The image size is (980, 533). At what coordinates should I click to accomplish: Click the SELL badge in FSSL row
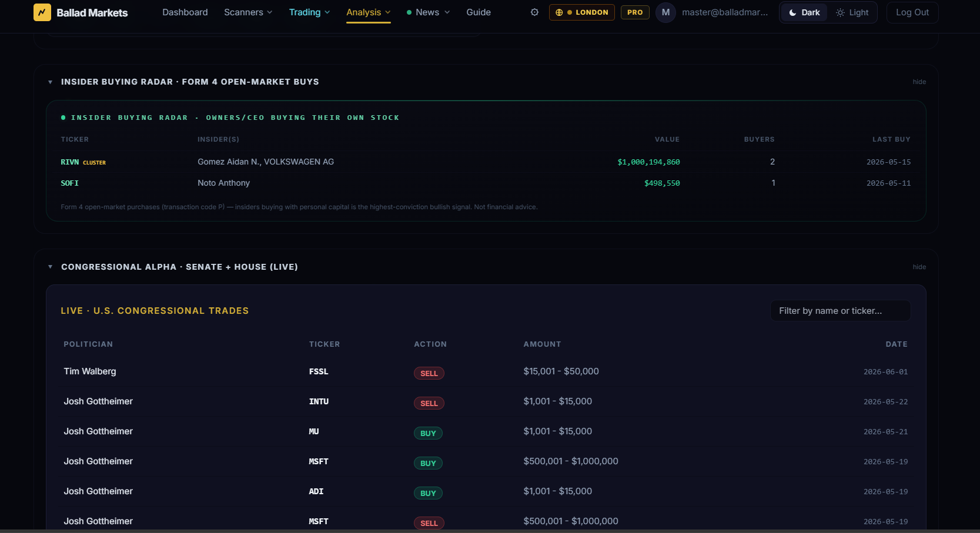coord(429,374)
